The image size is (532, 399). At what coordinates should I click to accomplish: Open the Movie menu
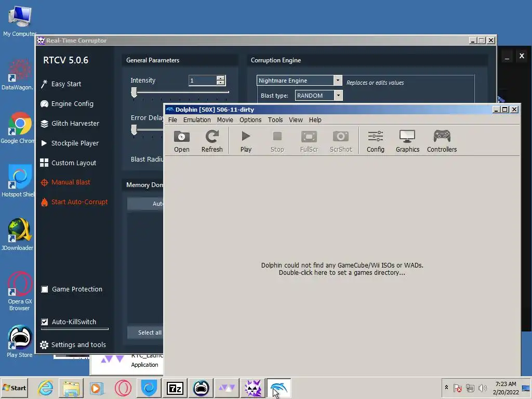tap(225, 120)
